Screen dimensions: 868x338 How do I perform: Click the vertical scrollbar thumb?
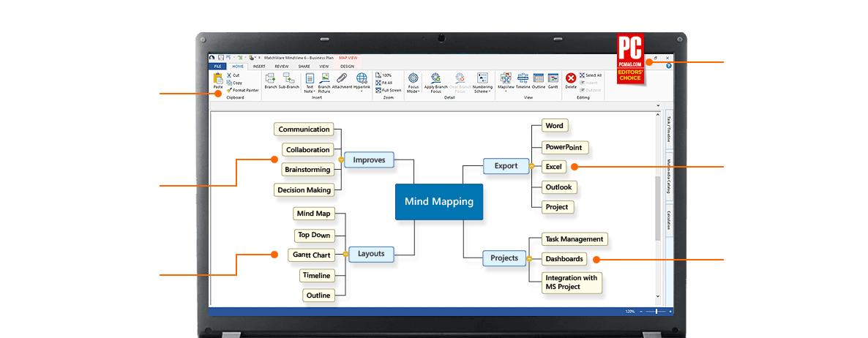tap(658, 208)
